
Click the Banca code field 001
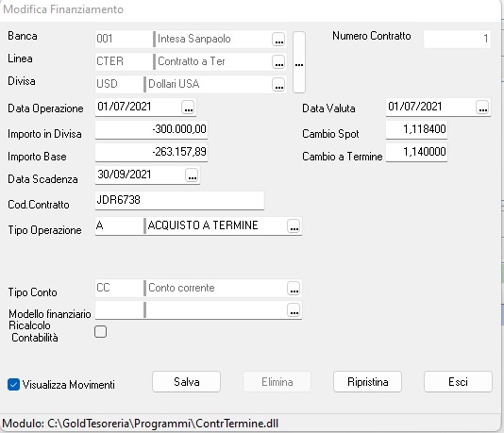tap(124, 39)
